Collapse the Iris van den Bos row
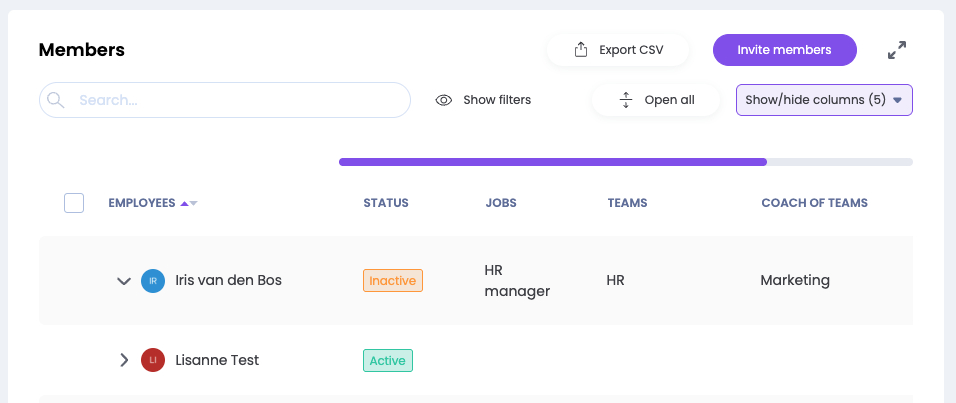The width and height of the screenshot is (956, 403). point(124,281)
